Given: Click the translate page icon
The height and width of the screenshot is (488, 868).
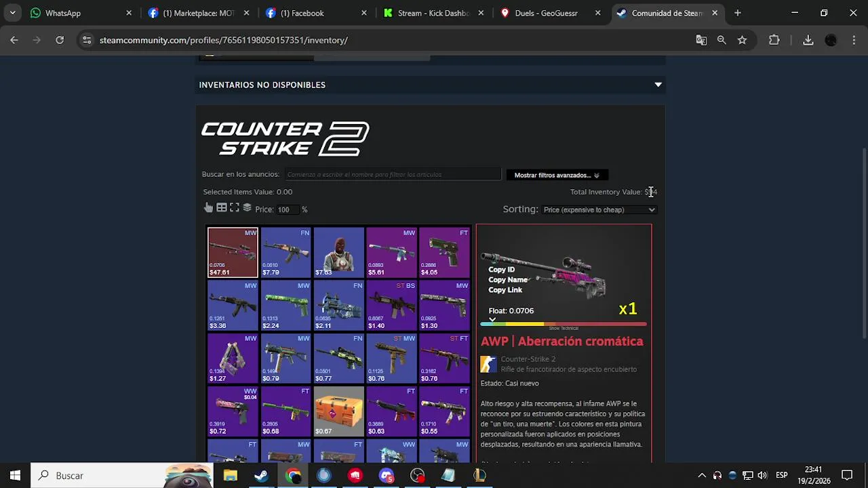Looking at the screenshot, I should click(701, 40).
